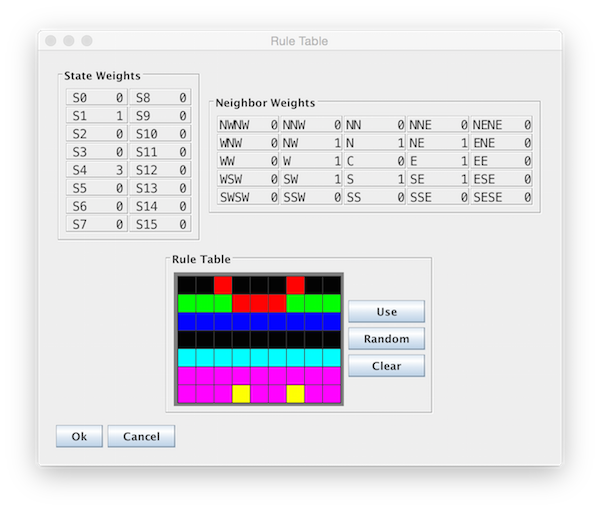Edit the NN neighbor weight
This screenshot has height=511, width=600.
coord(375,125)
